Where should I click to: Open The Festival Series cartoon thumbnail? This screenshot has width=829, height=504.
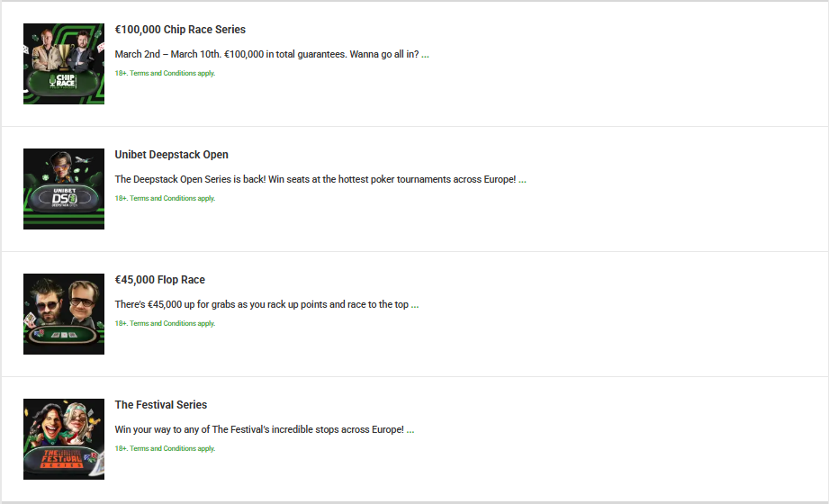point(64,439)
